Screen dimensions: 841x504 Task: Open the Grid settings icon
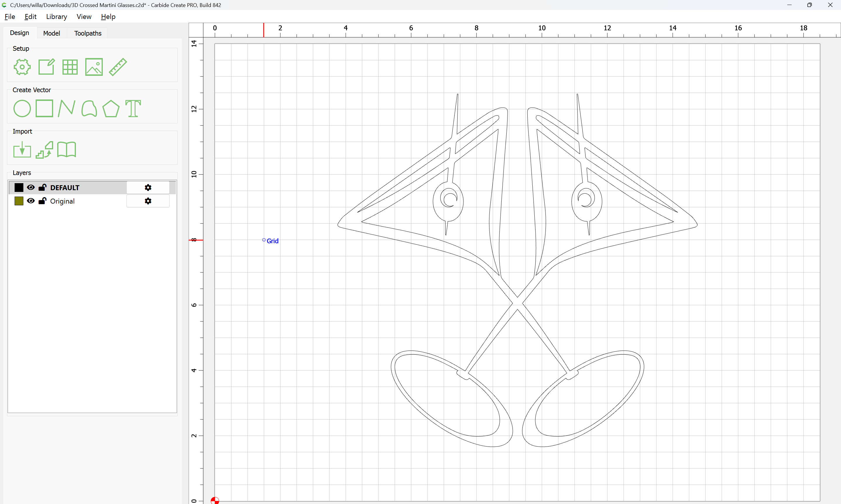(70, 67)
